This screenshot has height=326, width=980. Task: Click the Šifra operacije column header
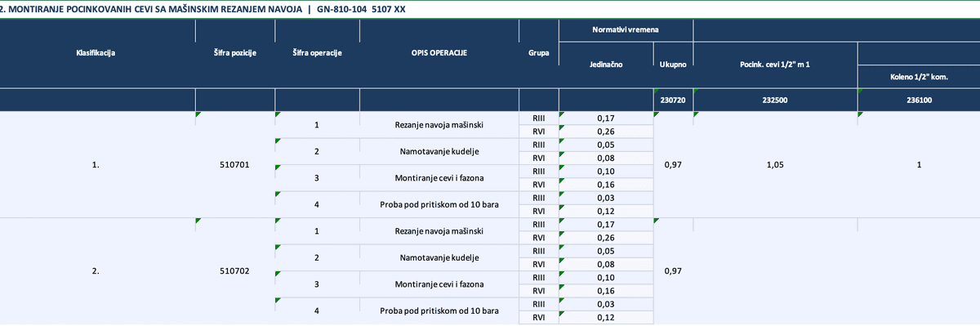click(x=317, y=53)
